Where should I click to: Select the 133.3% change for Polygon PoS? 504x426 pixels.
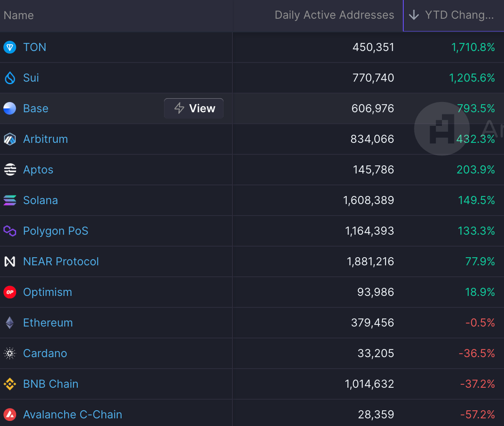click(x=476, y=231)
